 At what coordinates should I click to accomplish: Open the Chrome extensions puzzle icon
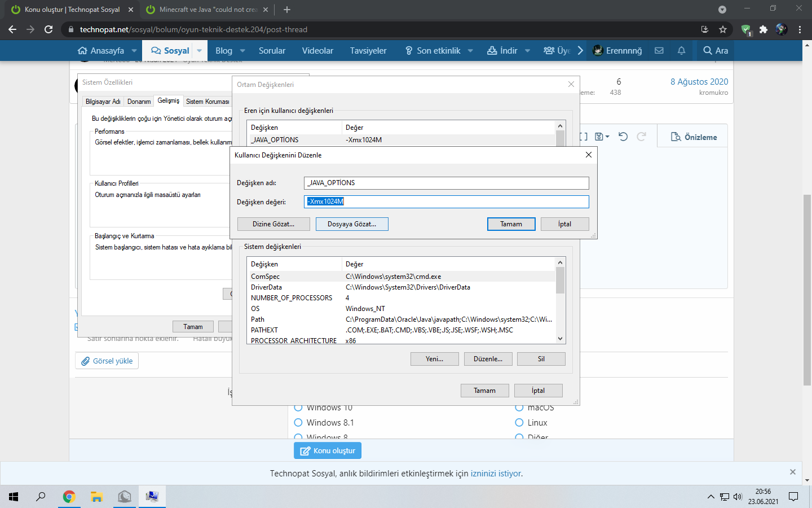(x=764, y=29)
